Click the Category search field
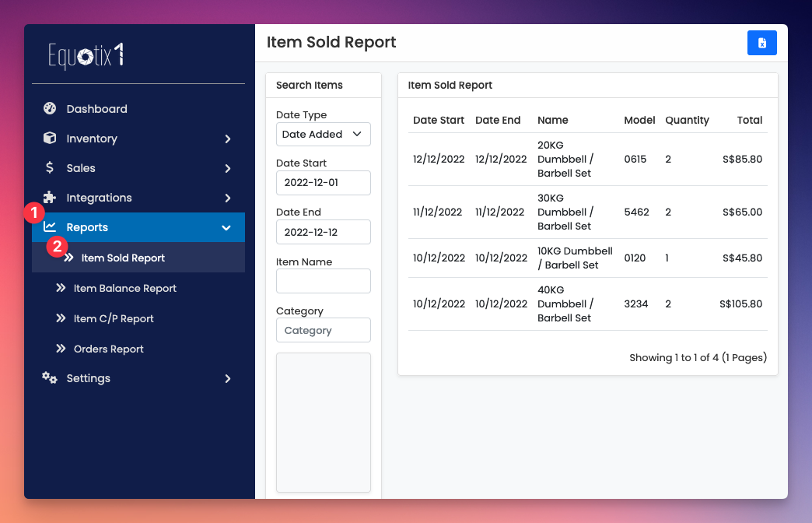 (323, 330)
